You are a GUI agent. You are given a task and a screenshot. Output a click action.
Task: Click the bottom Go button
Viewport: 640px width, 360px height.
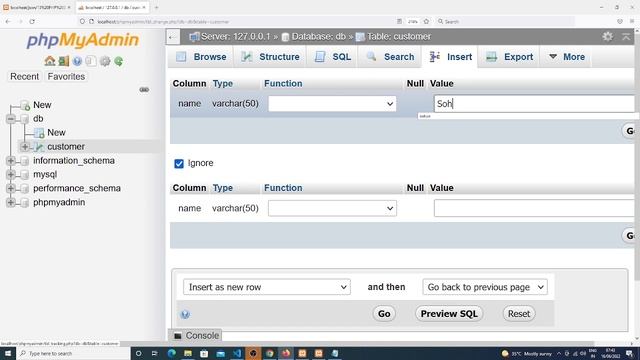(384, 314)
